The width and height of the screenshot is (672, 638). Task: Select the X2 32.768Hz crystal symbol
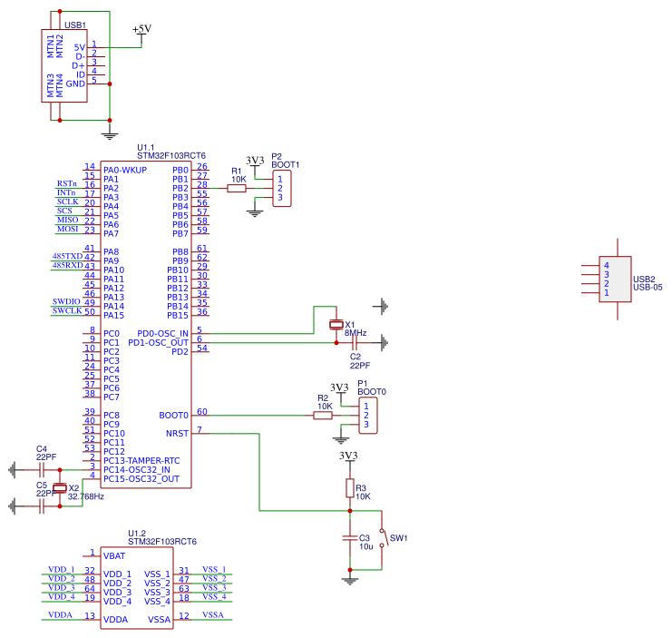click(60, 488)
